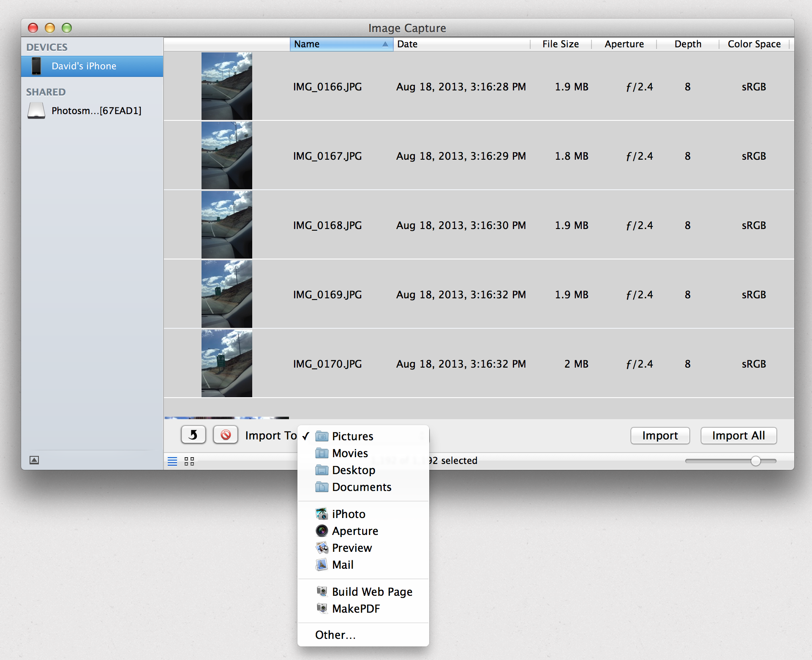Choose the Pictures folder as destination
The height and width of the screenshot is (660, 812).
(x=363, y=436)
